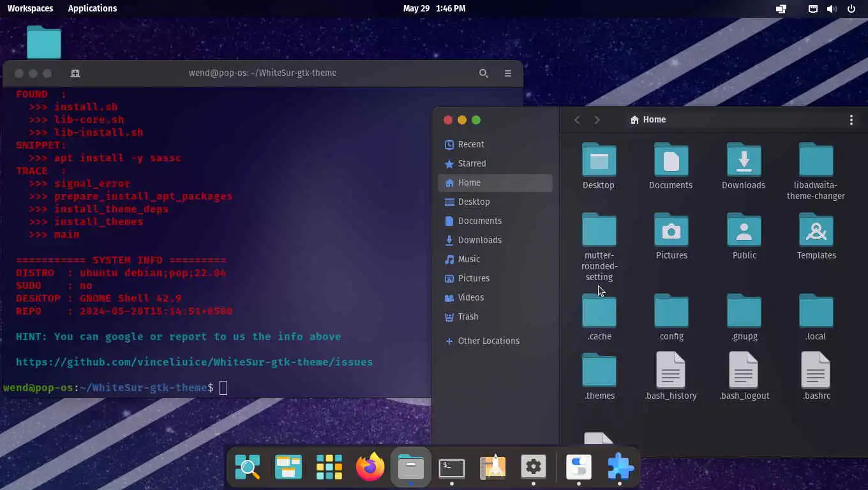868x490 pixels.
Task: Click the Files icon in the dock
Action: [x=410, y=468]
